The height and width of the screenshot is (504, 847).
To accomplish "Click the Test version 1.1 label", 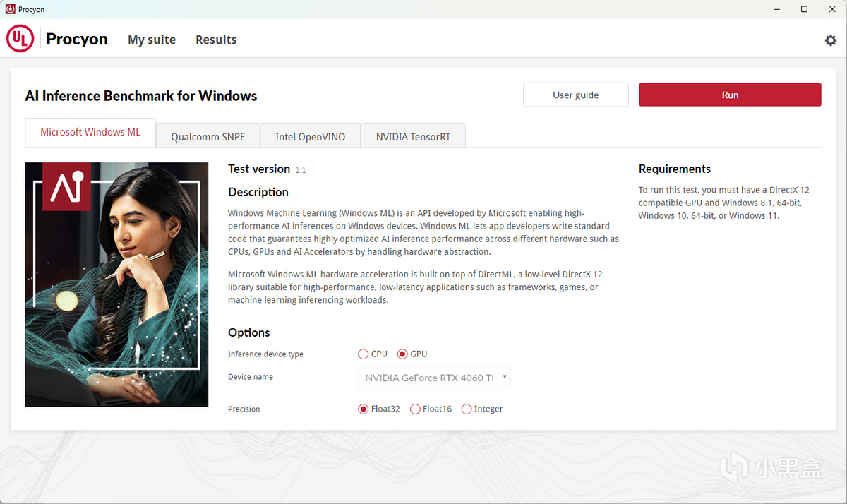I will tap(267, 169).
